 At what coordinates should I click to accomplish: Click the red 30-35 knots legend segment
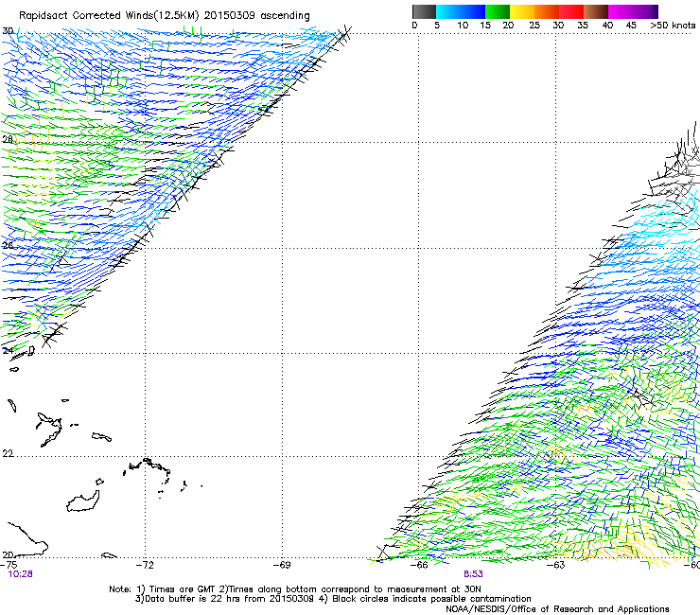(571, 11)
